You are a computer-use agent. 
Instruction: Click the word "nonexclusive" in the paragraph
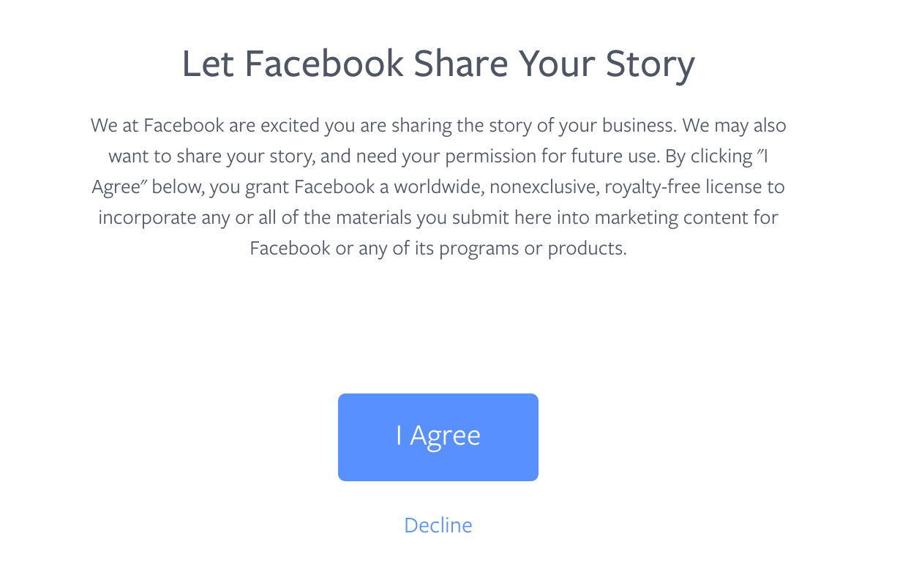(x=543, y=186)
